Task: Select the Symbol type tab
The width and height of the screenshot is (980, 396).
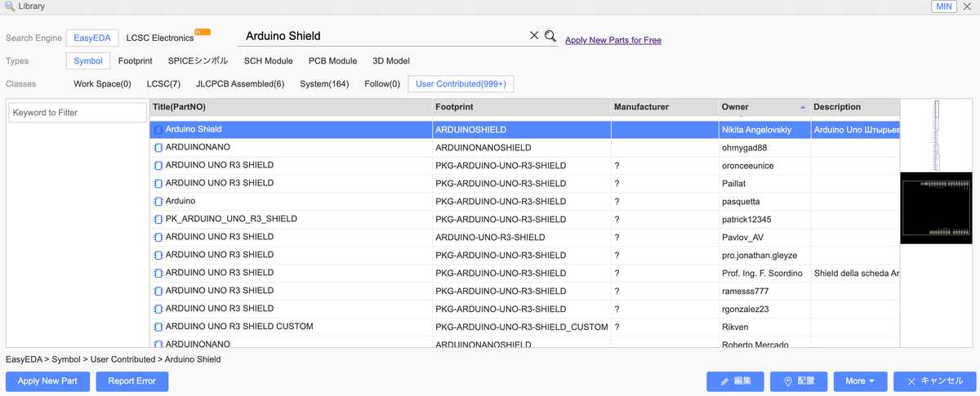Action: pos(88,61)
